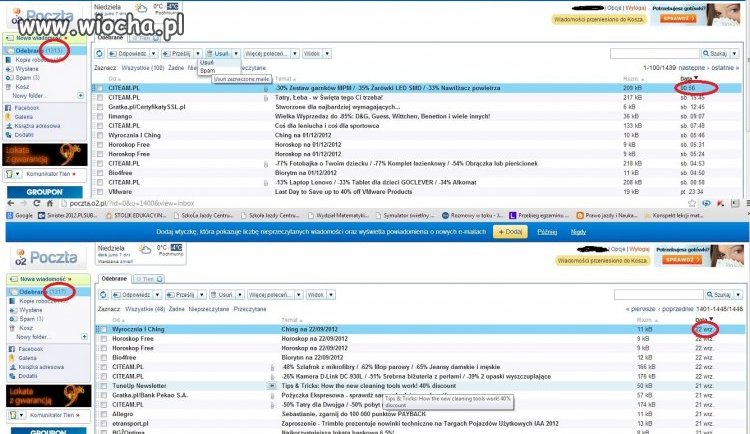This screenshot has height=434, width=750.
Task: Click Nowa wiadomość in bottom window
Action: [x=44, y=279]
